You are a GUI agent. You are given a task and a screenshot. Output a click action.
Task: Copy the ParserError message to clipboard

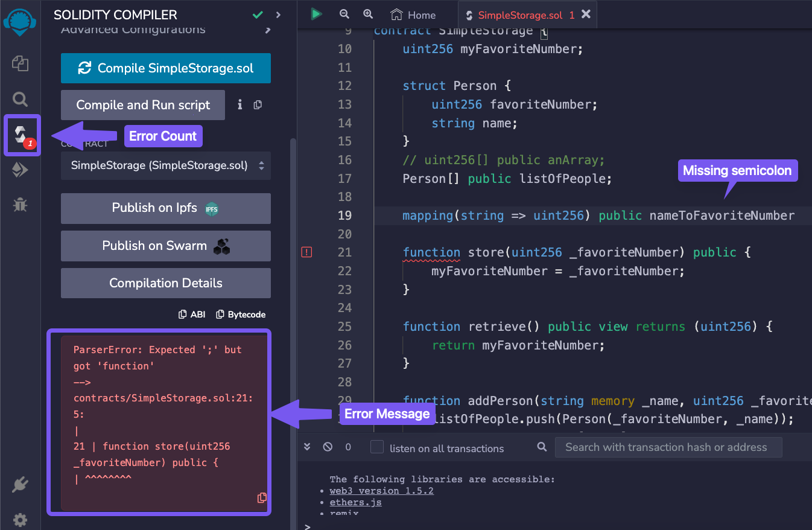[262, 498]
